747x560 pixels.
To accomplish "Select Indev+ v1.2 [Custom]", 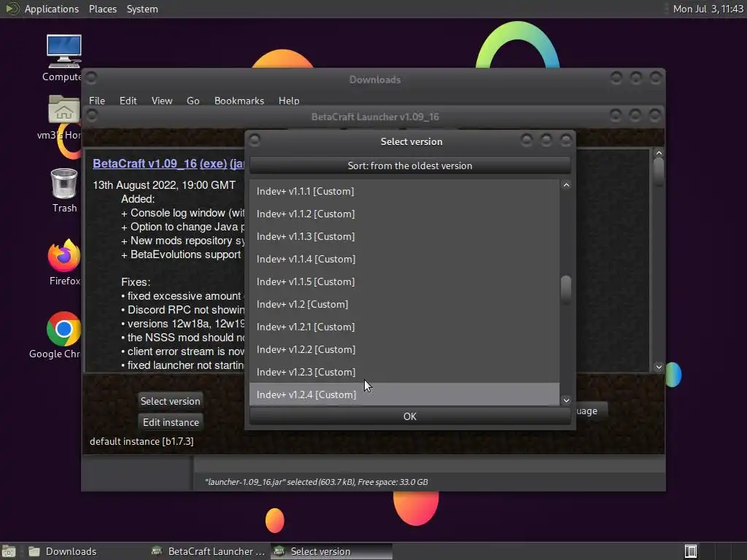I will (x=404, y=304).
